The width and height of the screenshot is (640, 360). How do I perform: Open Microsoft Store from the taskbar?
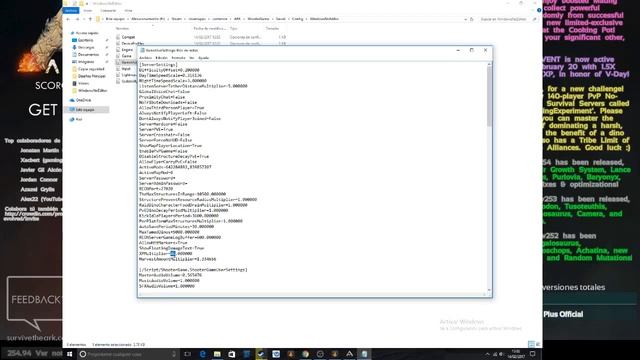tap(232, 354)
